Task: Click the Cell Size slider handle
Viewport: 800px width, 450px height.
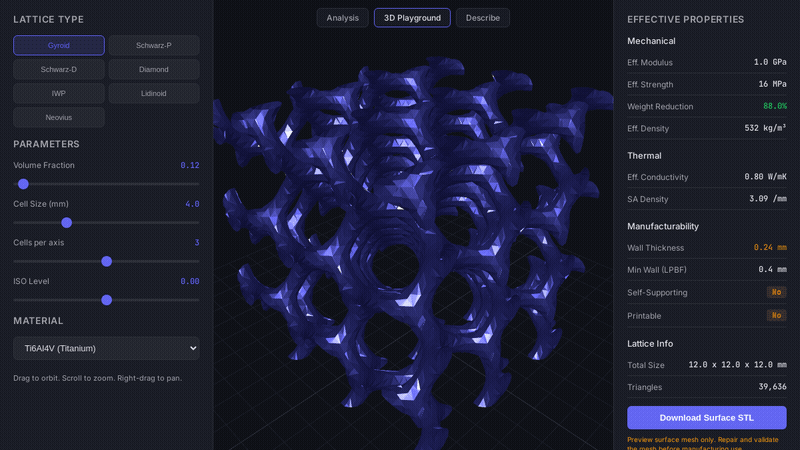Action: click(66, 223)
